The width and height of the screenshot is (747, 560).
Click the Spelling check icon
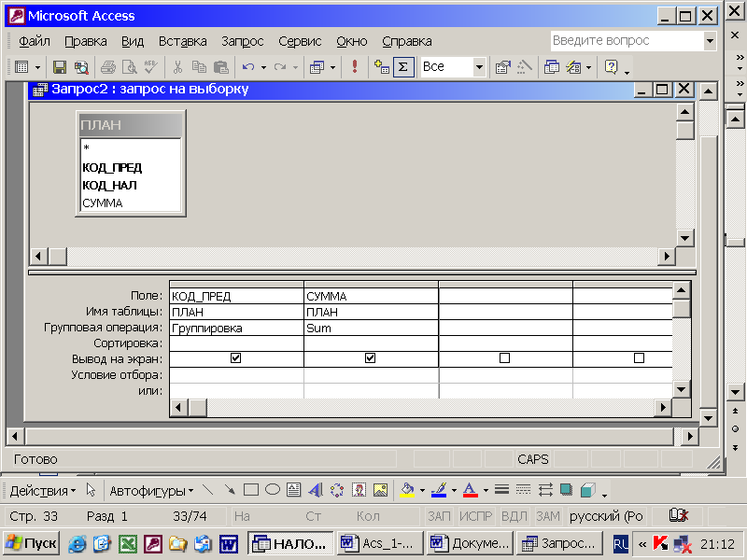(x=151, y=67)
